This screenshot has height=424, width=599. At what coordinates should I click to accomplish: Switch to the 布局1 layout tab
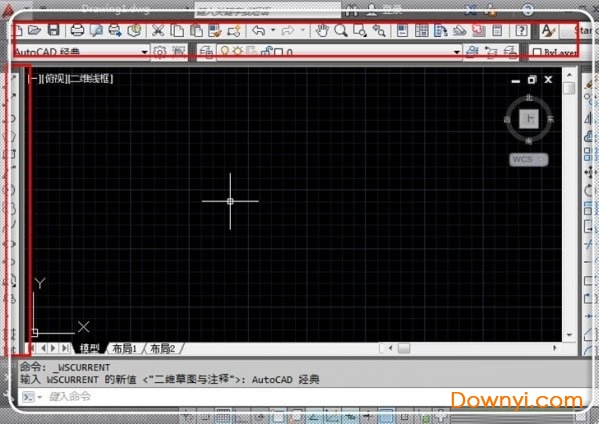(x=125, y=348)
